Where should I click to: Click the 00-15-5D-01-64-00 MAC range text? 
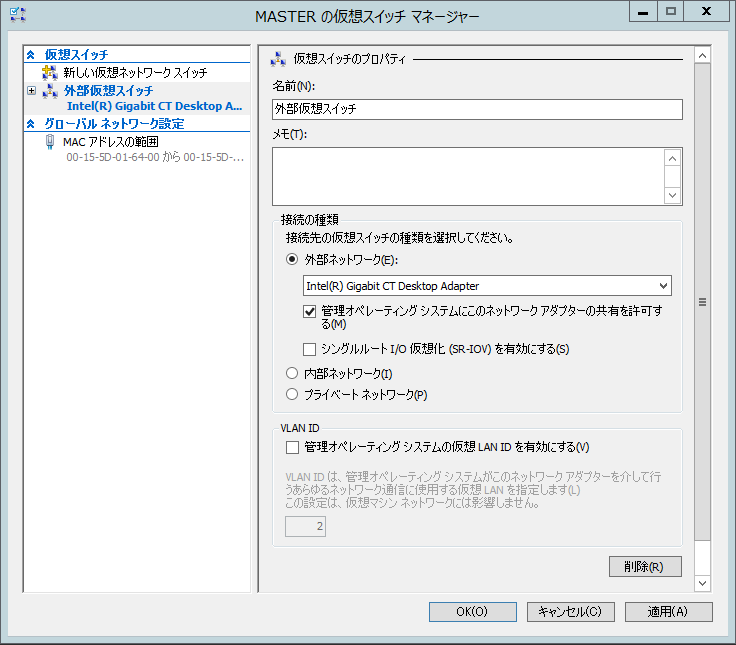155,157
